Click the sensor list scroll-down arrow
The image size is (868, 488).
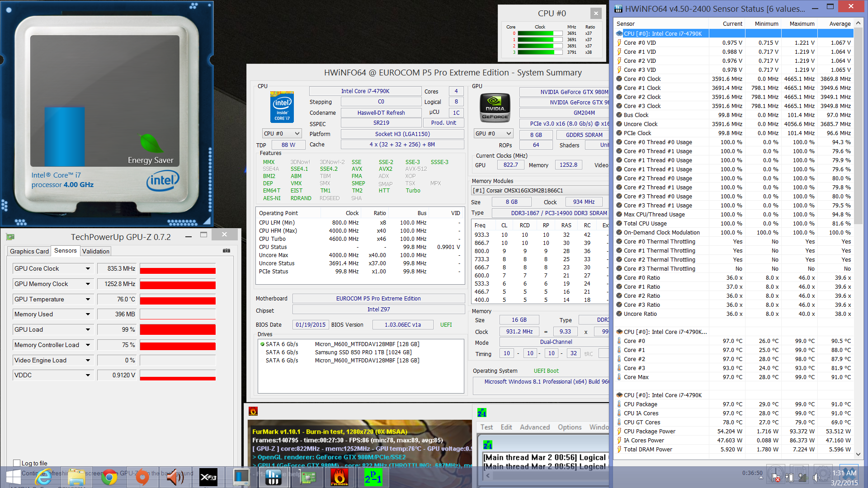(858, 454)
